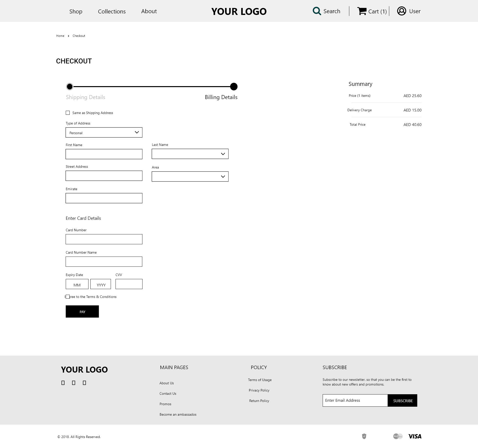Click the security shield icon near payment logos
The height and width of the screenshot is (448, 478).
(x=364, y=436)
